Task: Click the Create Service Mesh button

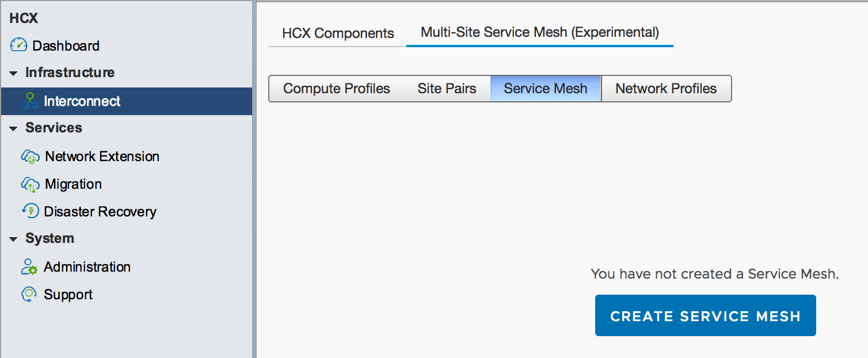Action: coord(705,315)
